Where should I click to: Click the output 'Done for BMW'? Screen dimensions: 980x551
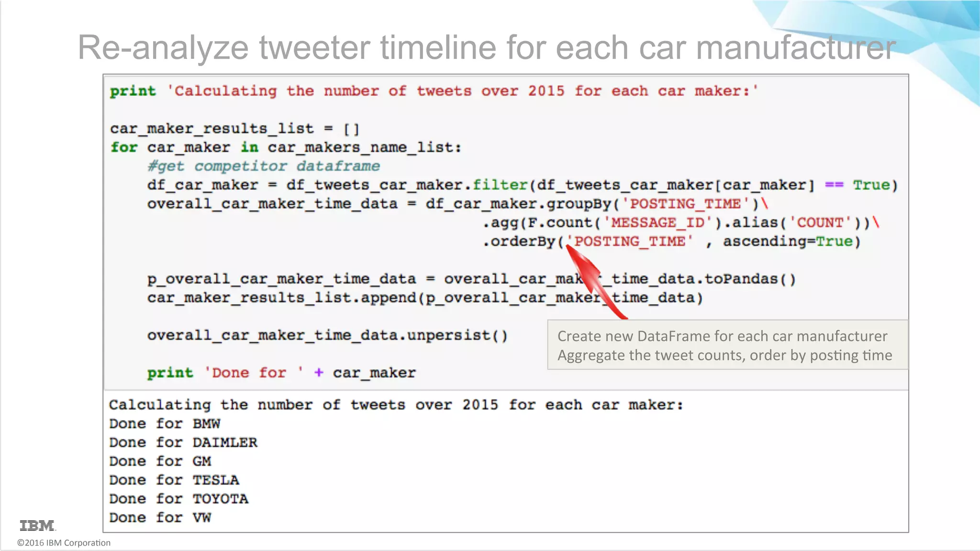coord(165,424)
